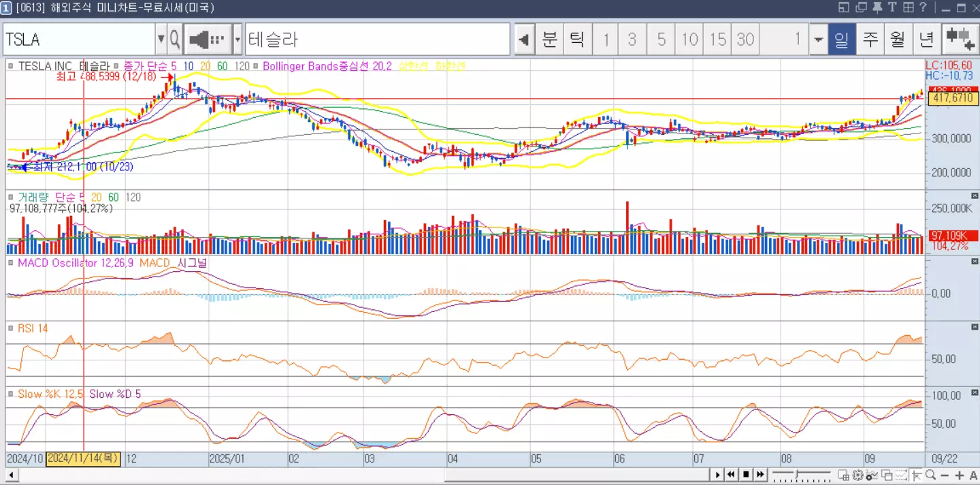Image resolution: width=980 pixels, height=485 pixels.
Task: Click the chart range dotted-line icon
Action: point(902,475)
